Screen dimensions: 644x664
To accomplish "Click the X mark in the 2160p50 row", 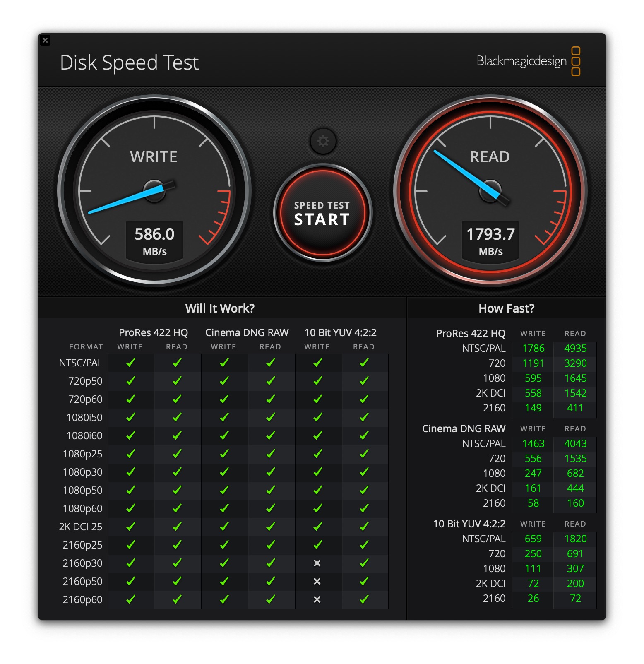I will click(317, 581).
